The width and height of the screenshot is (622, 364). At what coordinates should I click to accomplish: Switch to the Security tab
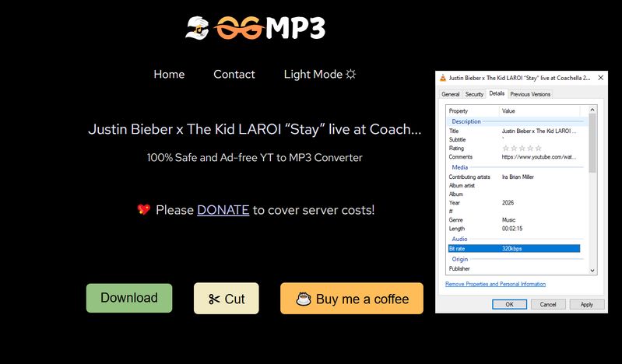474,94
